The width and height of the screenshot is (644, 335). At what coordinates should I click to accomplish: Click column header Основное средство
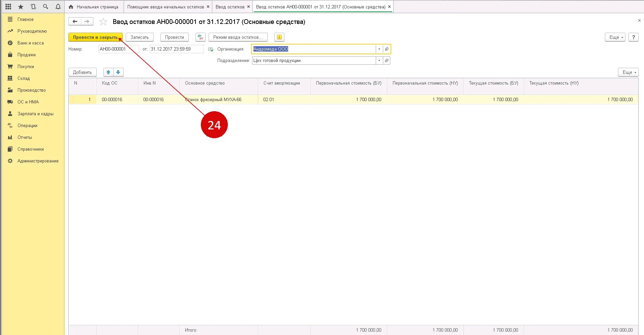pos(219,86)
